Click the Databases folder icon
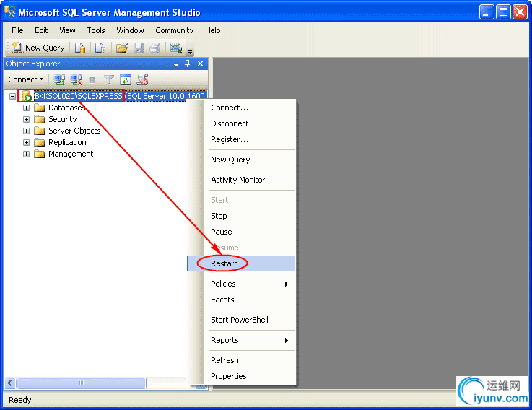The width and height of the screenshot is (532, 410). click(x=40, y=108)
